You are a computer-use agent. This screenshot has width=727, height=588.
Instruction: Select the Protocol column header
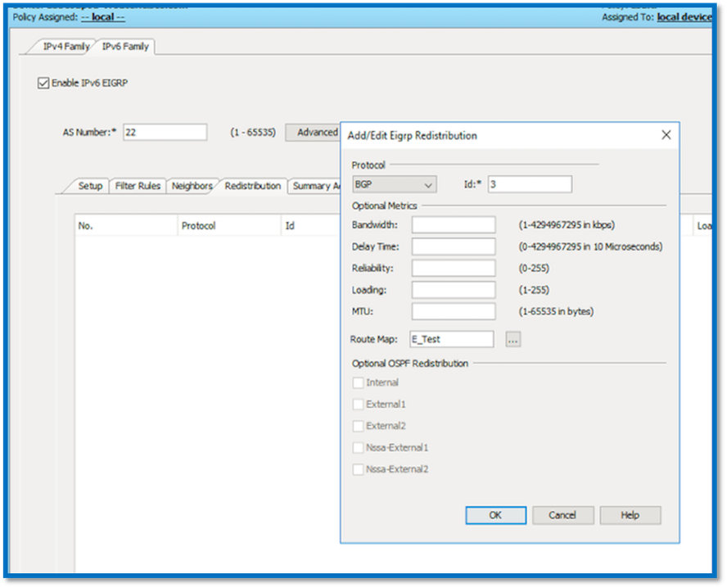[229, 226]
